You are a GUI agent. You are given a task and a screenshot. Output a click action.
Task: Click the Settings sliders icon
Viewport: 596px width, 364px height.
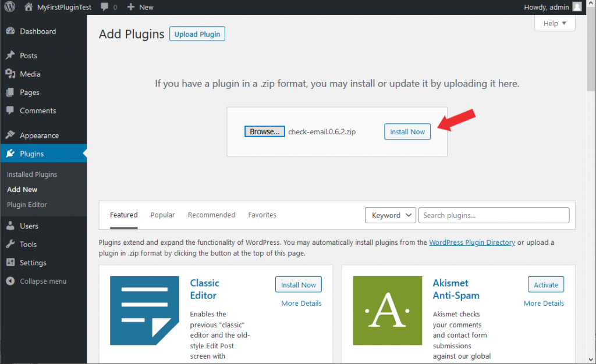pos(10,263)
